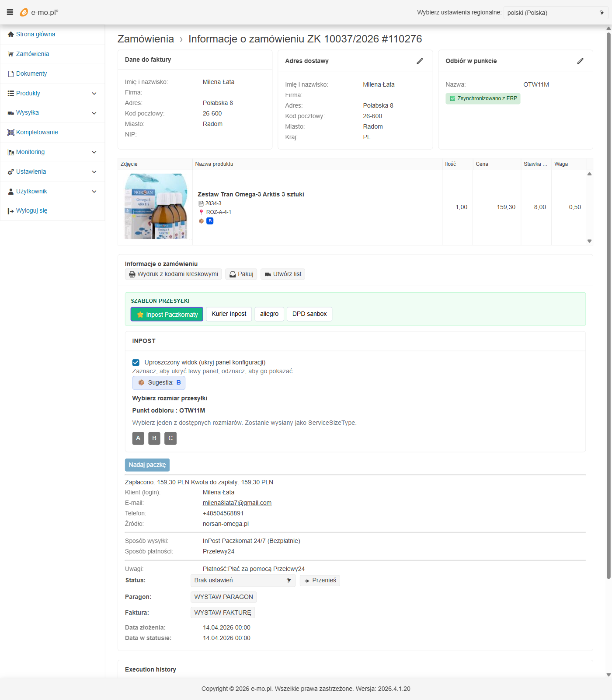
Task: Select the Inpost Paczkomaty template
Action: point(167,314)
